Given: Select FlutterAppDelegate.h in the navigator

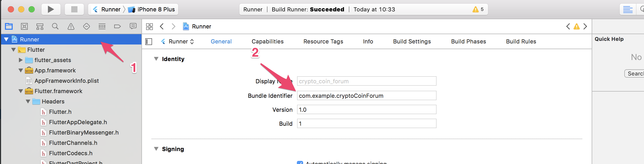Looking at the screenshot, I should (x=78, y=122).
